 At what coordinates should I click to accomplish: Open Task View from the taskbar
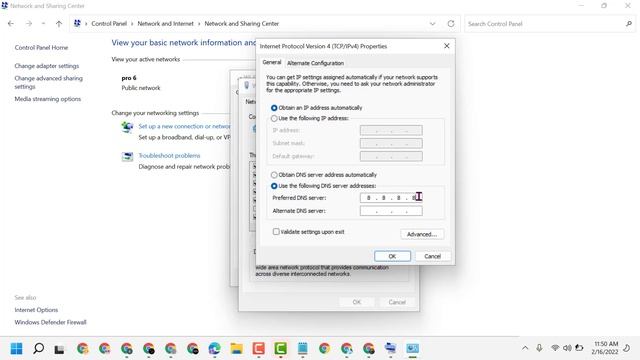coord(60,349)
